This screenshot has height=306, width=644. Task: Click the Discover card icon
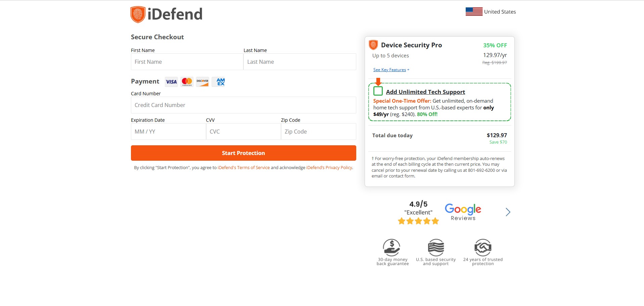pos(202,82)
